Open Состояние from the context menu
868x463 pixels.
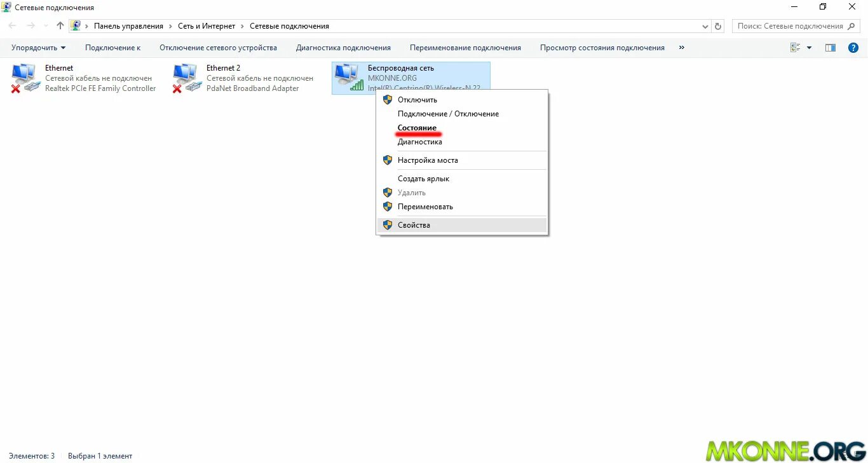[x=462, y=128]
